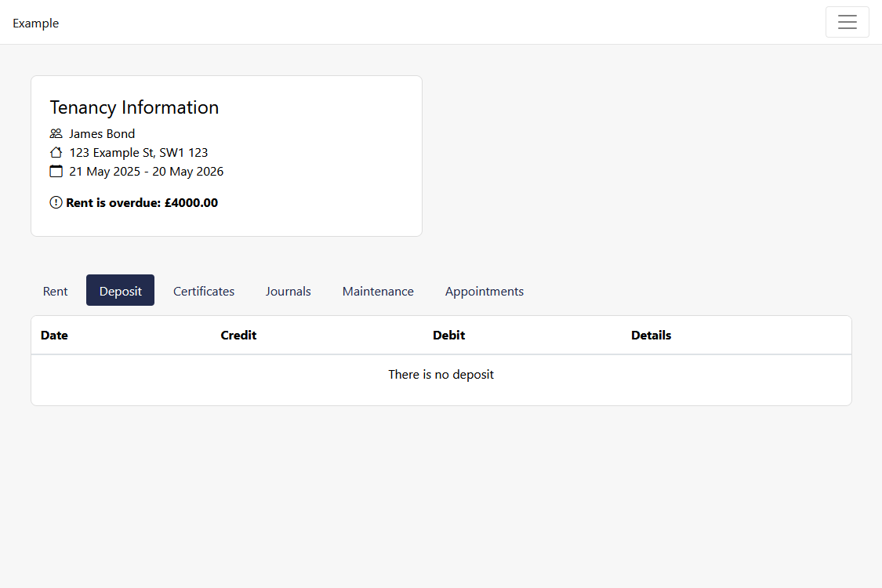The height and width of the screenshot is (588, 882).
Task: Switch to the Rent tab
Action: point(55,291)
